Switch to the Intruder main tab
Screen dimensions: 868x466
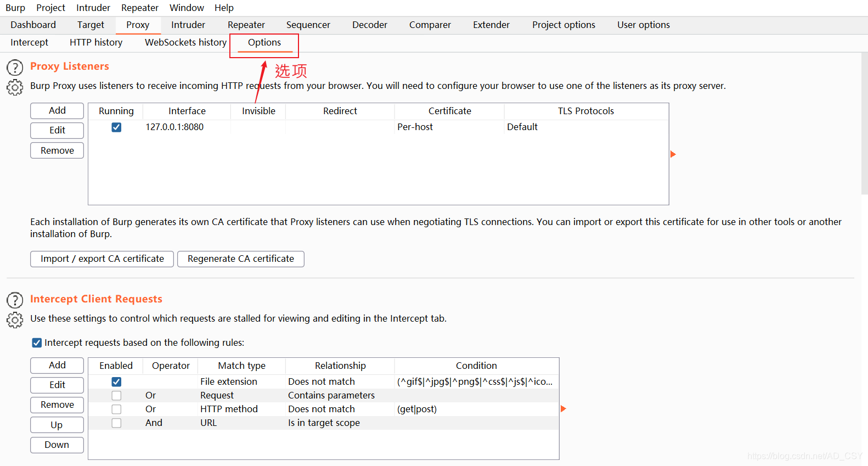pos(188,25)
